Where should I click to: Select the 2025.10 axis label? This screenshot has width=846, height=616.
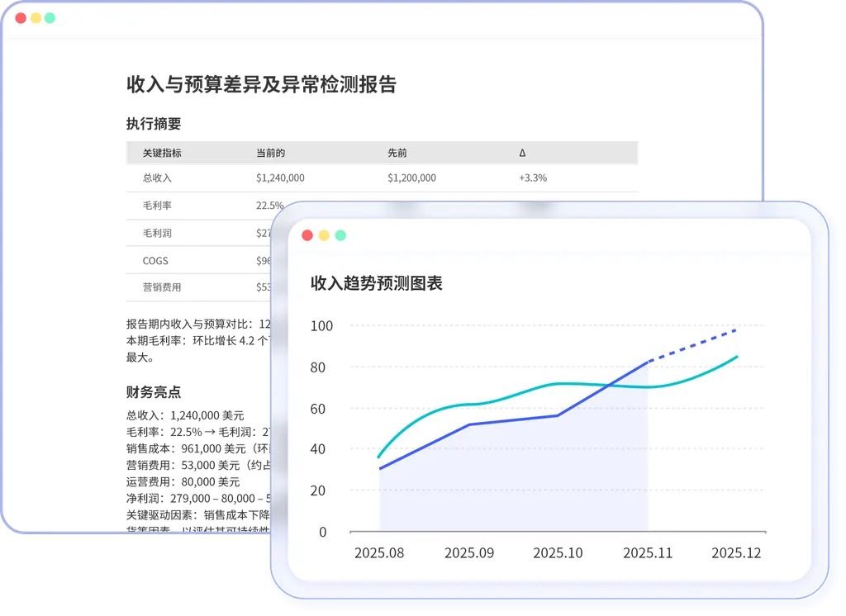pyautogui.click(x=558, y=553)
